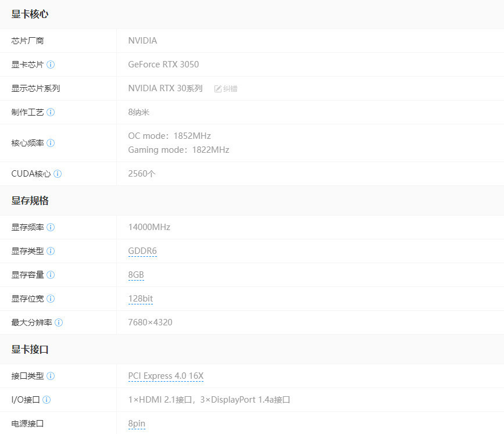This screenshot has height=434, width=504.
Task: Select the 7680×4320 resolution value
Action: (x=150, y=322)
